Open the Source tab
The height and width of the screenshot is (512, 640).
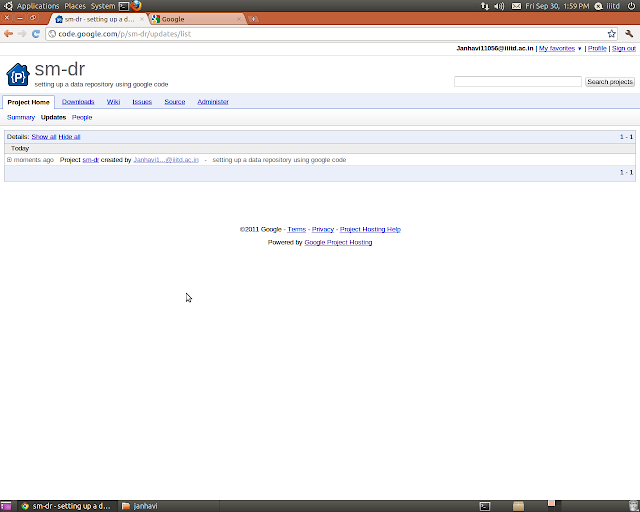pos(175,102)
